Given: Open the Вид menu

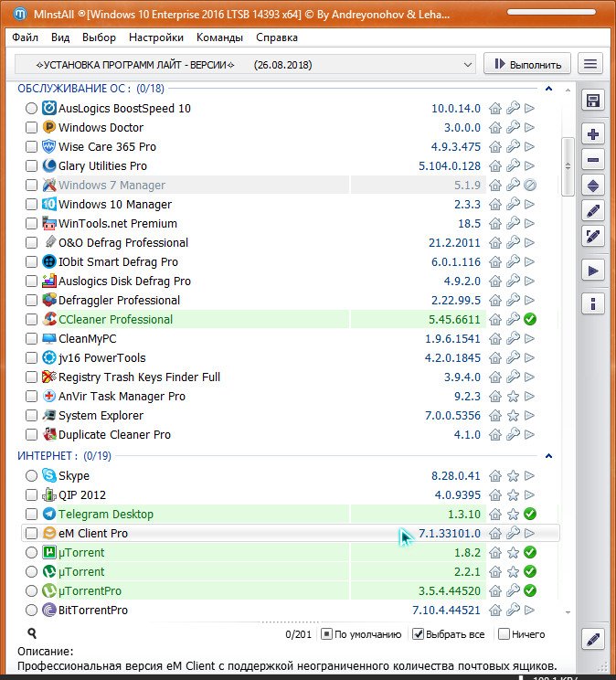Looking at the screenshot, I should pyautogui.click(x=60, y=37).
